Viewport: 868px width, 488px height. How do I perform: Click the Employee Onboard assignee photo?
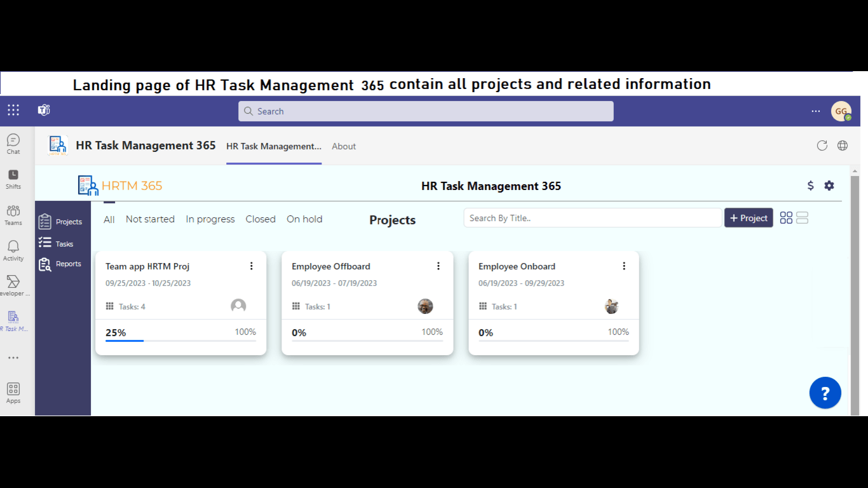click(x=612, y=306)
